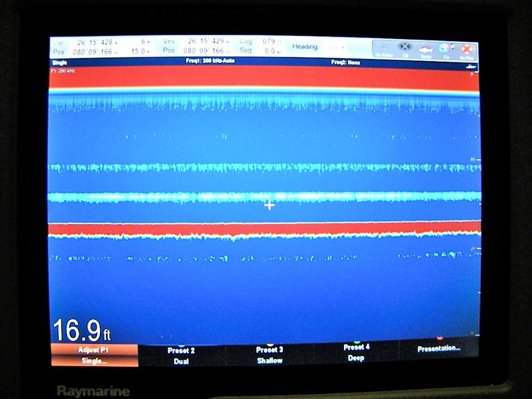Toggle the Single mode label in the header

pyautogui.click(x=60, y=62)
